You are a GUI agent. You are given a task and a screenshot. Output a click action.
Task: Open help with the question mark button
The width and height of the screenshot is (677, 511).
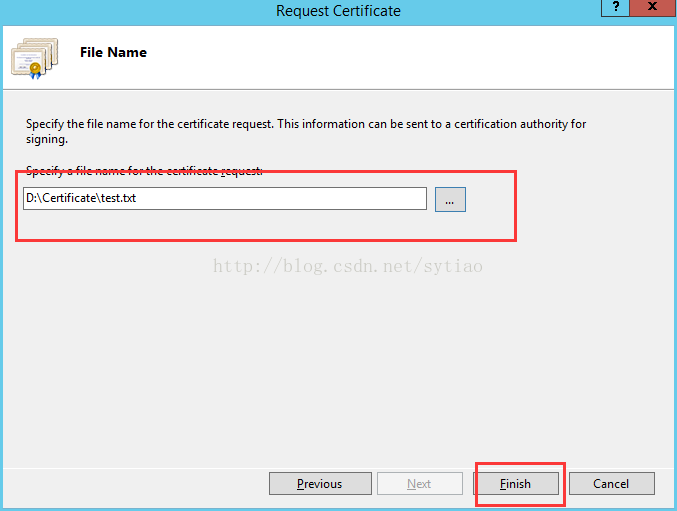click(615, 7)
